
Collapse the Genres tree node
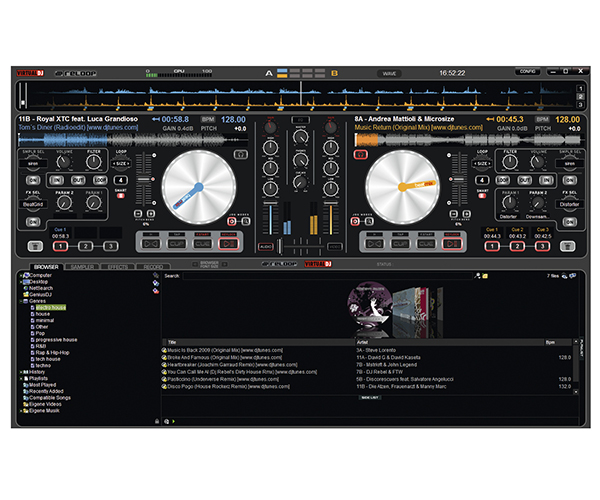tap(21, 301)
